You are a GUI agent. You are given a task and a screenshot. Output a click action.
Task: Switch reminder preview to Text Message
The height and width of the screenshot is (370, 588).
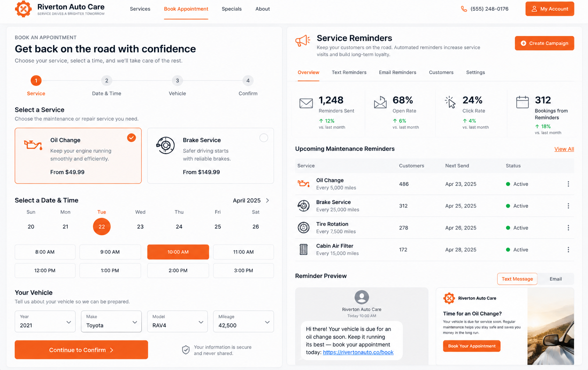pos(517,279)
